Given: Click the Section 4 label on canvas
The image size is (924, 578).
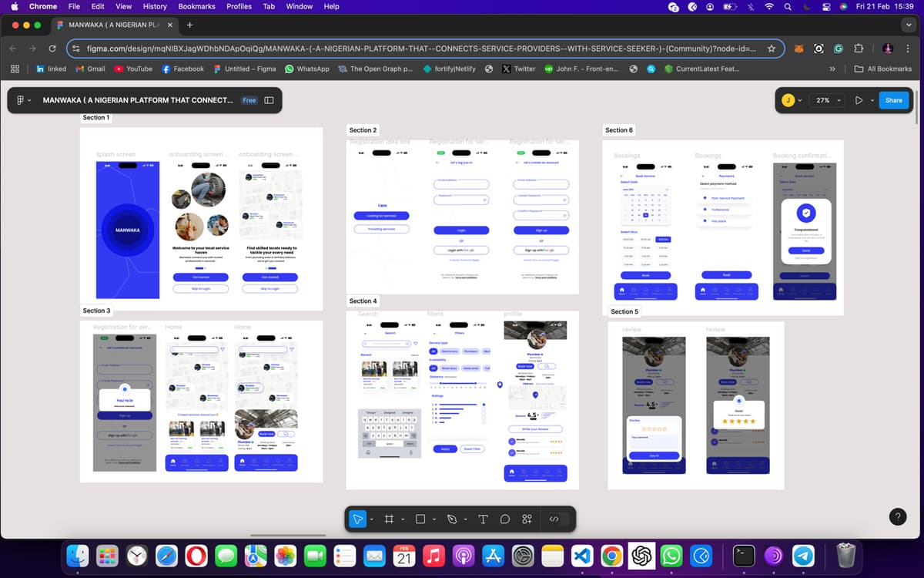Looking at the screenshot, I should pyautogui.click(x=363, y=301).
